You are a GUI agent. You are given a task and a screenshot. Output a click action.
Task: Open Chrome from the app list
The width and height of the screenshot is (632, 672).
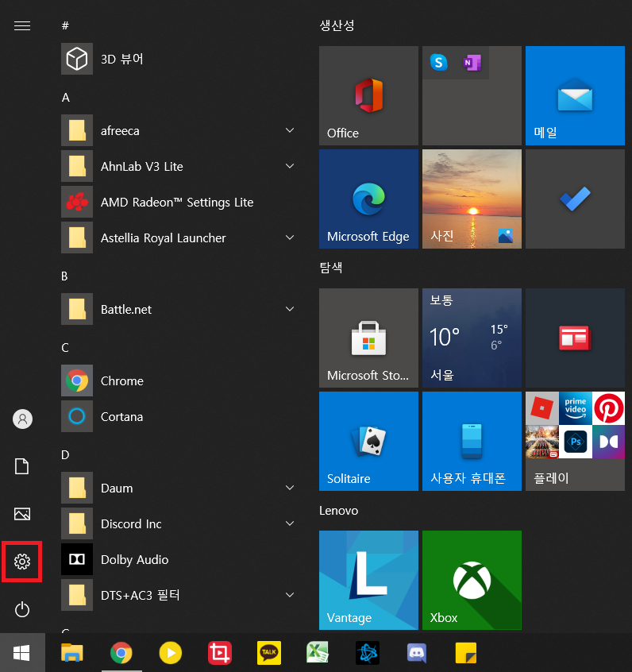tap(178, 380)
